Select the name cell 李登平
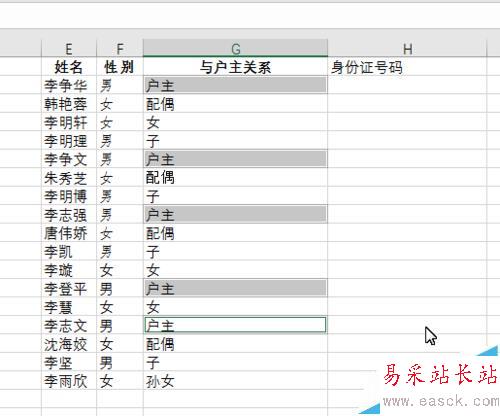This screenshot has height=416, width=500. pyautogui.click(x=69, y=288)
